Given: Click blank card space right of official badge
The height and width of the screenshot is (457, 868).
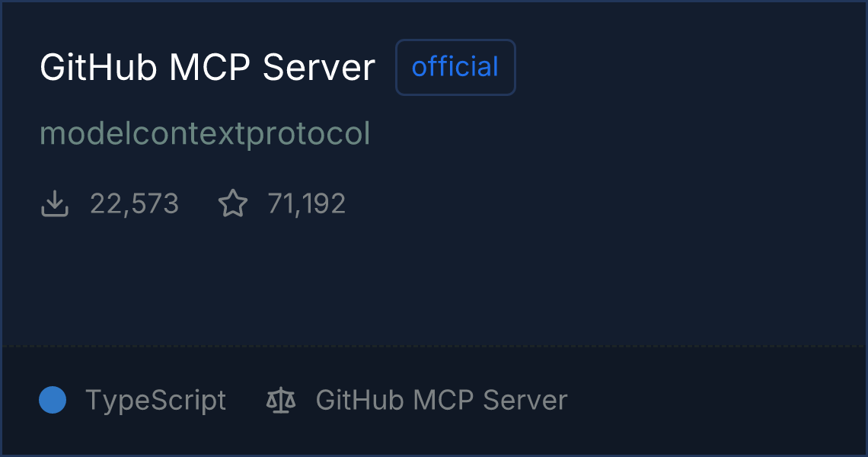Looking at the screenshot, I should 687,67.
